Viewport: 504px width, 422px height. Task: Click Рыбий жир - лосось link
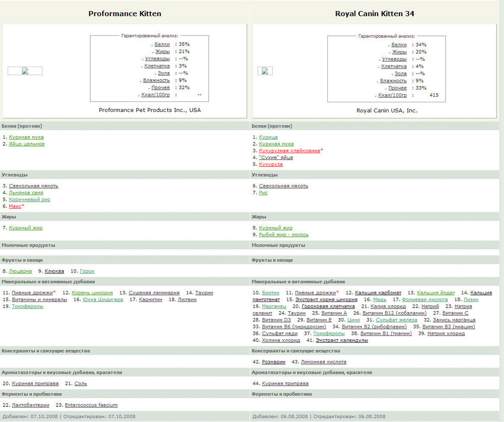284,235
